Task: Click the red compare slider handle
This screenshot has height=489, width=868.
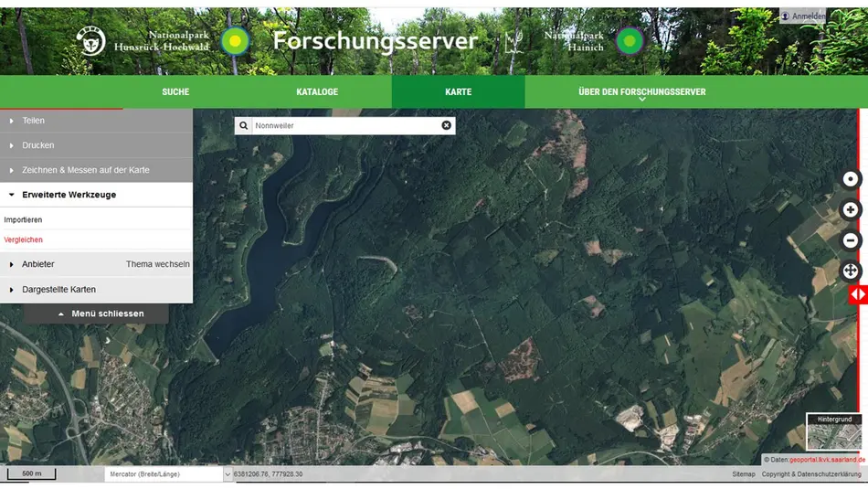Action: tap(858, 294)
